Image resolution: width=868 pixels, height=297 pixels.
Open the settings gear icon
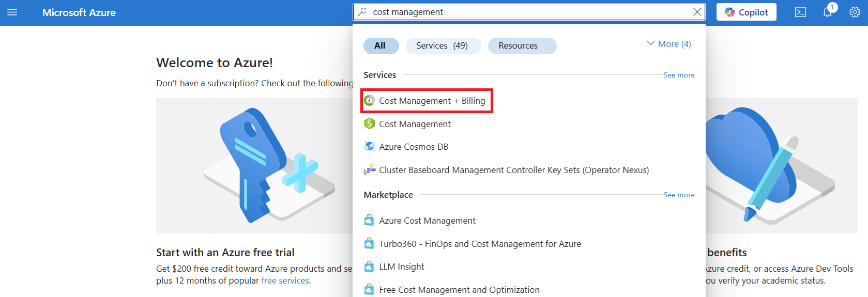point(855,12)
